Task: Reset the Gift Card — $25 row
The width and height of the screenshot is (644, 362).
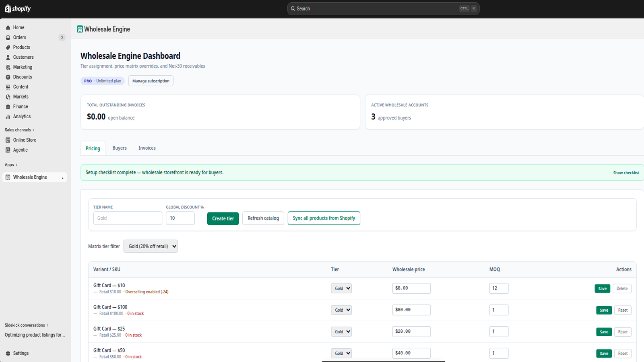Action: pyautogui.click(x=623, y=332)
